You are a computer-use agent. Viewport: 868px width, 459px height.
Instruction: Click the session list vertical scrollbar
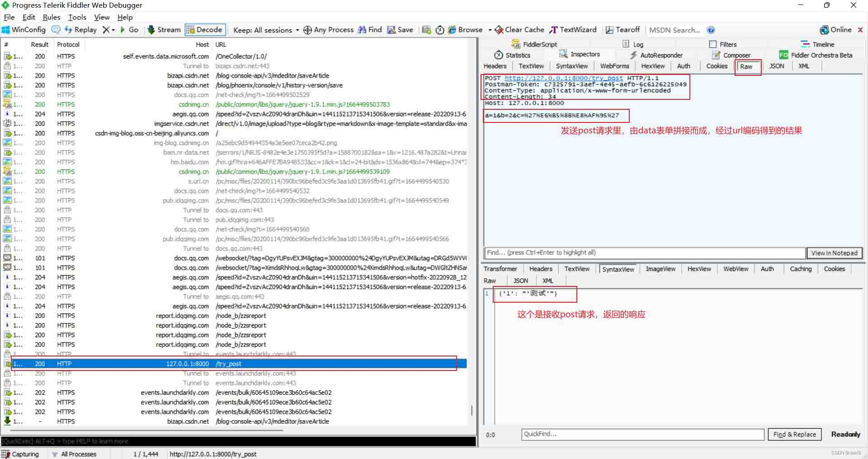tap(472, 410)
